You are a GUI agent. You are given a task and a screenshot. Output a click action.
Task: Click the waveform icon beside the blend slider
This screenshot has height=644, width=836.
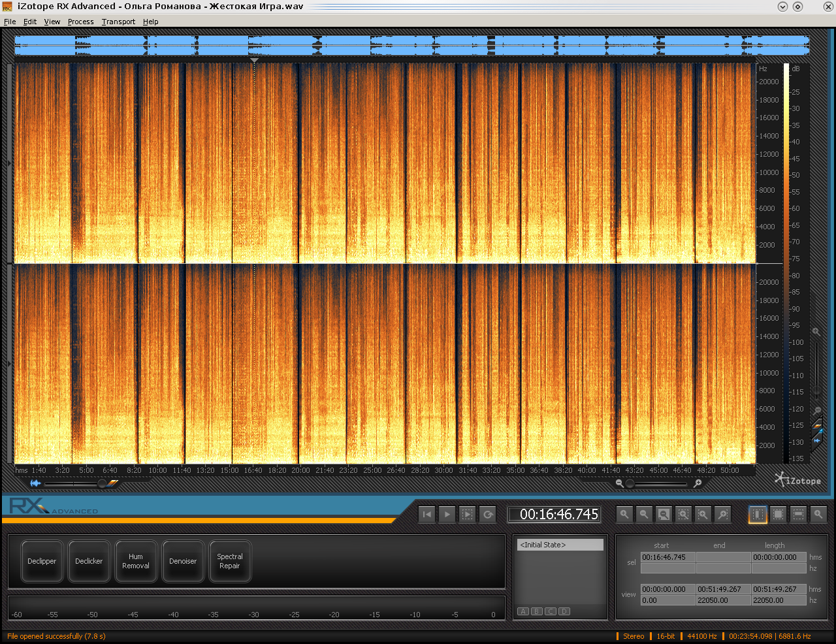(35, 483)
